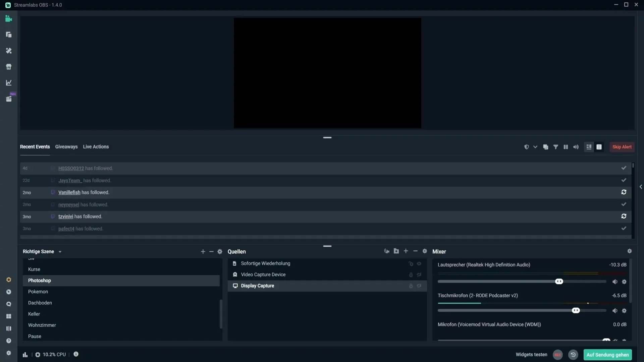The image size is (644, 362).
Task: Mute the Tischmikrofon RODE Podcaster source
Action: pyautogui.click(x=615, y=311)
